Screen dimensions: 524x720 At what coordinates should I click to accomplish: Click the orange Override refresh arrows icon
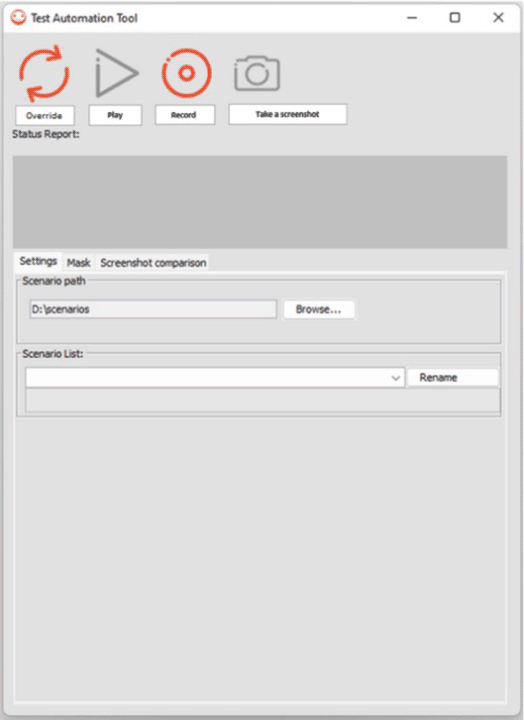click(44, 73)
